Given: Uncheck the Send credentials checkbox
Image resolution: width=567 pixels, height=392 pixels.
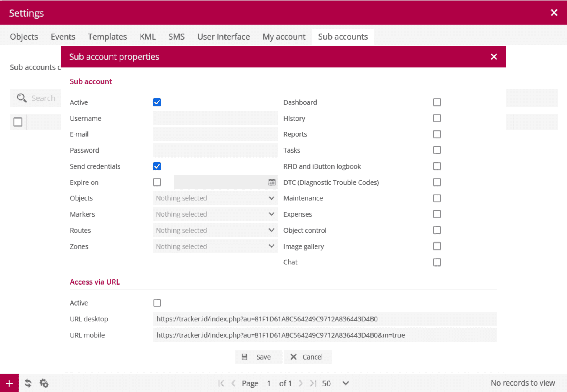Looking at the screenshot, I should click(157, 166).
